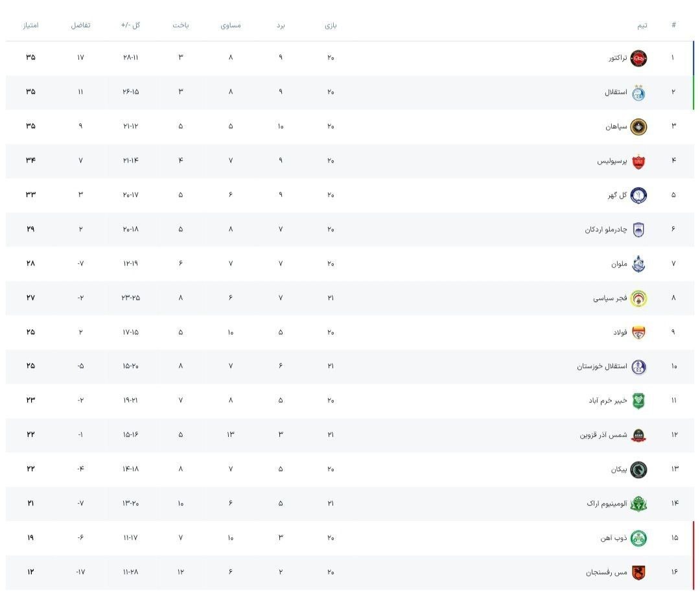Viewport: 700px width, 595px height.
Task: Open the شمس آذر قزوین team link
Action: pos(603,435)
